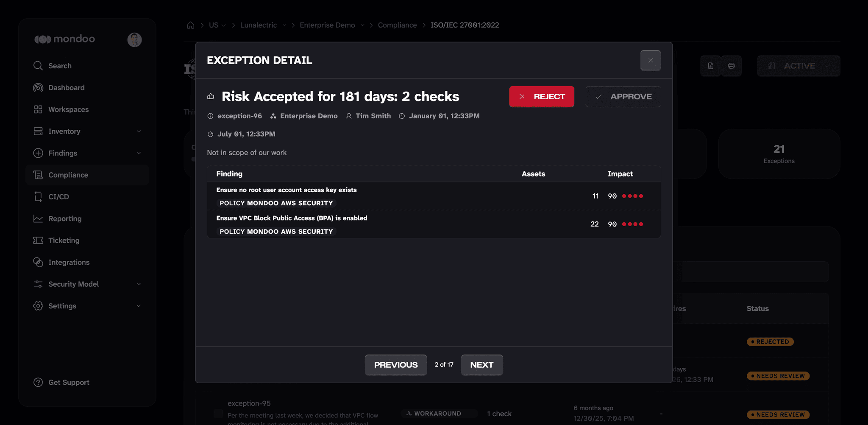Click the Findings plus-circle icon
Screen dimensions: 868x425
click(x=38, y=153)
